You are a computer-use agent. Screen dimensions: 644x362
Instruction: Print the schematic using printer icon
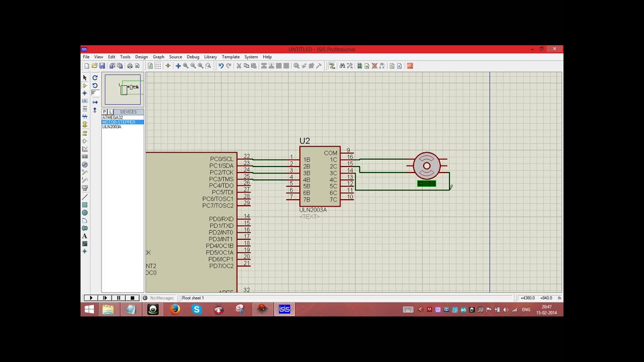pyautogui.click(x=130, y=66)
